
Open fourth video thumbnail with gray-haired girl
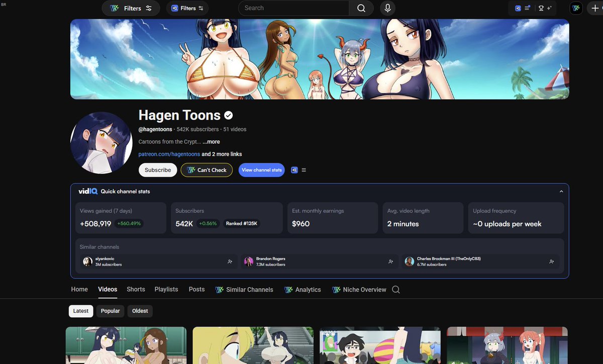coord(508,345)
